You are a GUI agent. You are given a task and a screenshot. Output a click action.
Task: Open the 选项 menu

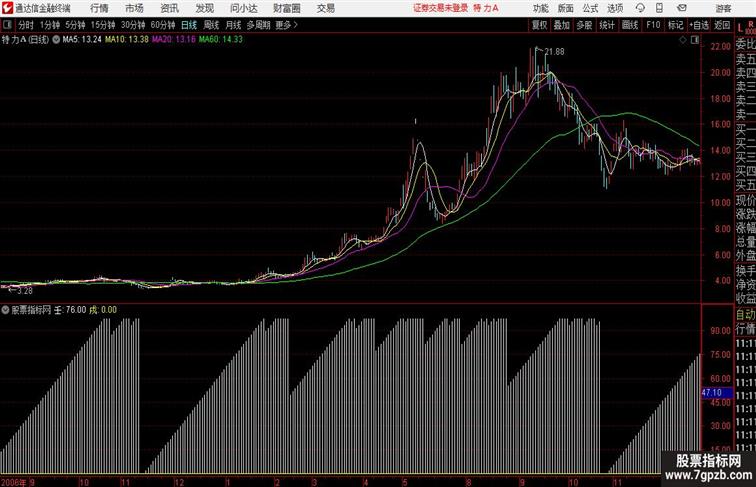615,8
